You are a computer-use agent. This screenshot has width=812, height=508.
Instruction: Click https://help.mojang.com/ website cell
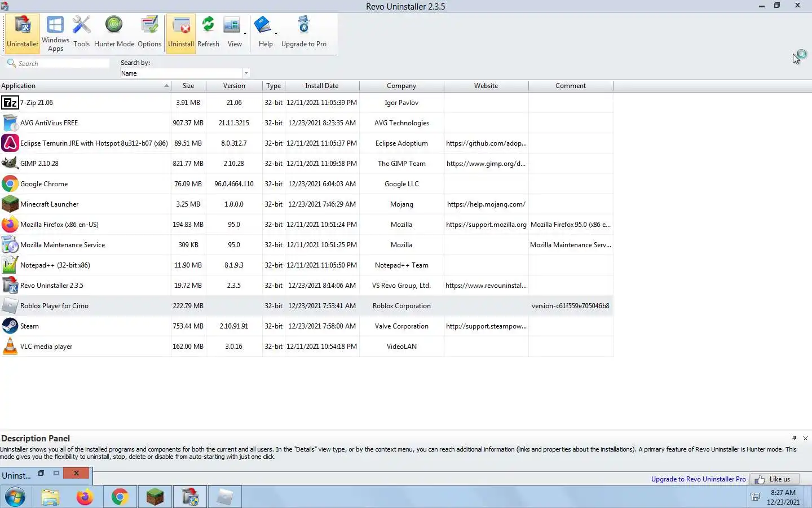point(486,204)
